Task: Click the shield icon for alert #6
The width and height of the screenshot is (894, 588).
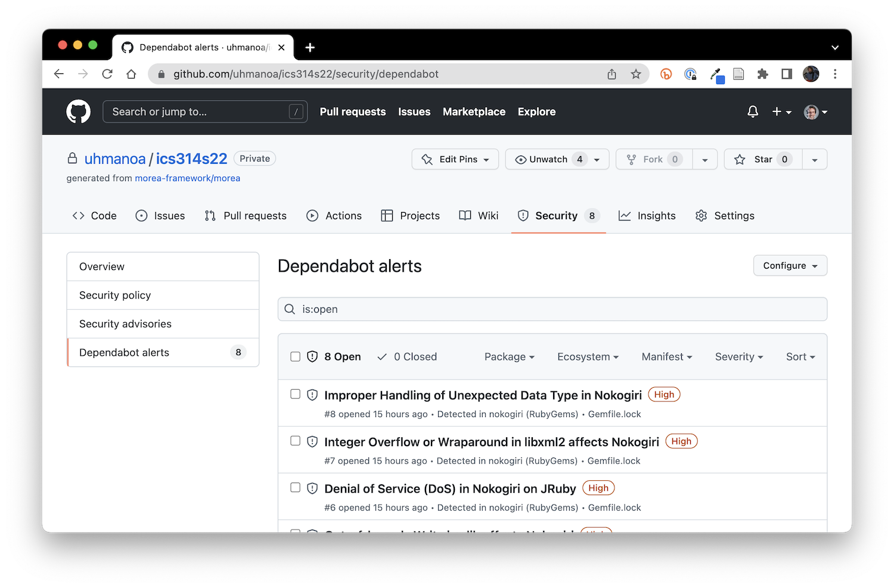Action: [312, 489]
